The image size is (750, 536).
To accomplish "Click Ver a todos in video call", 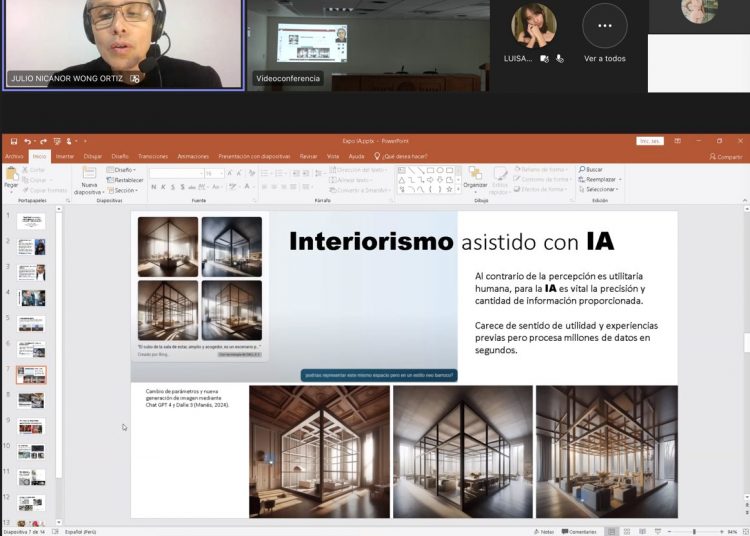I will tap(604, 59).
